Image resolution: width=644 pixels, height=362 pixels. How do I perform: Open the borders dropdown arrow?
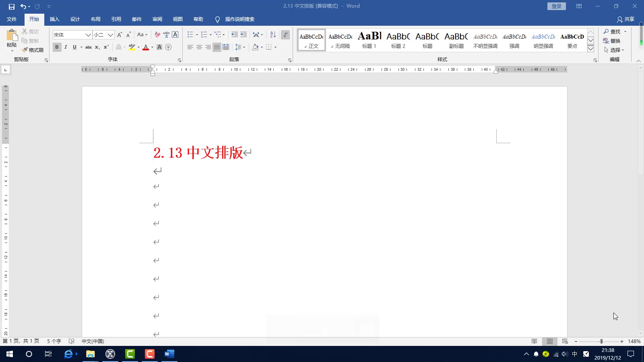(275, 47)
